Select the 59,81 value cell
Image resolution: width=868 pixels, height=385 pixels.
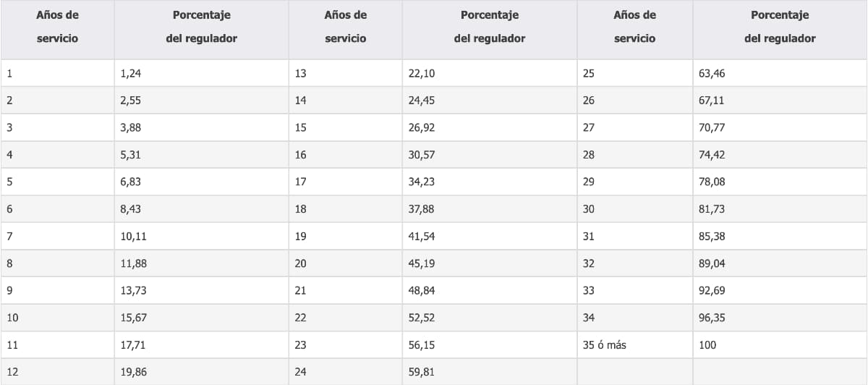click(x=422, y=372)
